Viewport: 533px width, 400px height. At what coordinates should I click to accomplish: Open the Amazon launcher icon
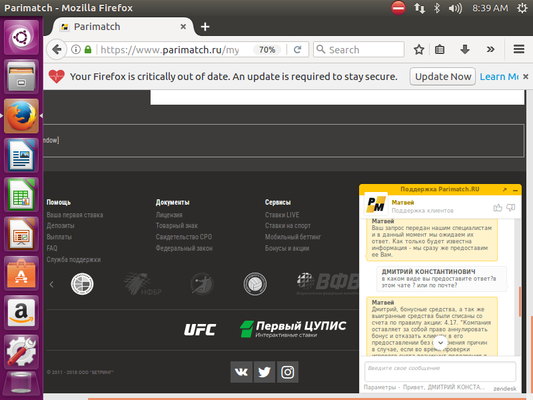point(21,313)
